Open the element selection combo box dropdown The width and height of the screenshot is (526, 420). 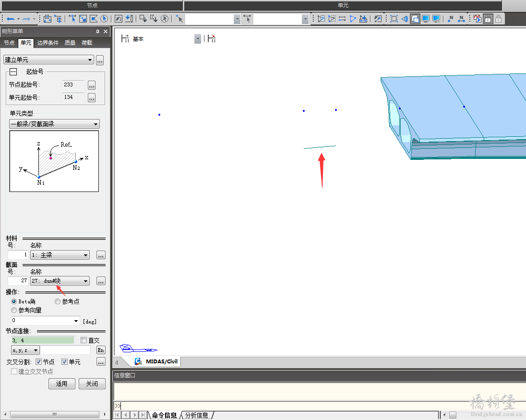(305, 19)
